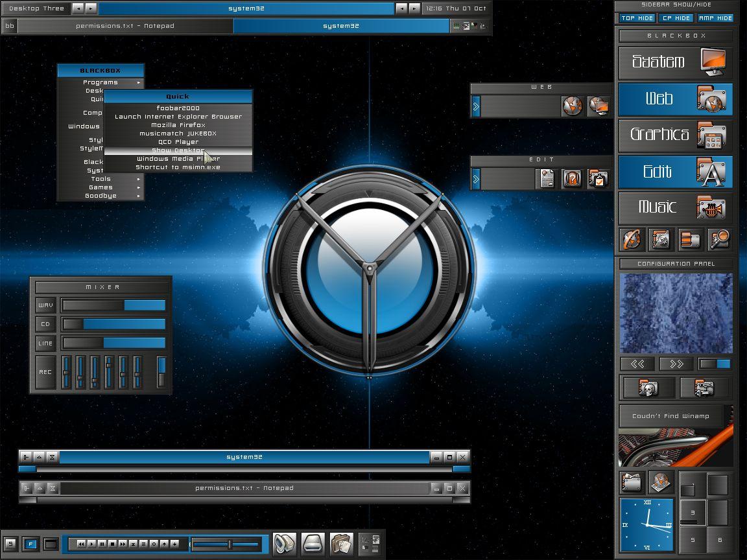Open the Edit category in the sidebar
This screenshot has width=747, height=560.
click(x=675, y=171)
